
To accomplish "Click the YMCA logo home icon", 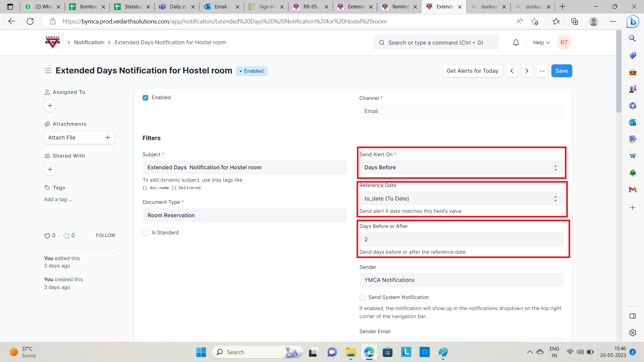I will (x=53, y=42).
